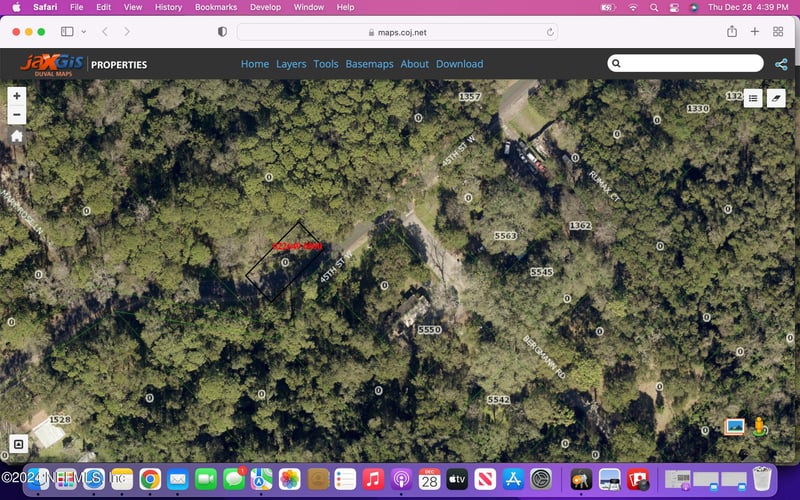Viewport: 800px width, 500px height.
Task: Activate the street view pegman icon
Action: 759,426
